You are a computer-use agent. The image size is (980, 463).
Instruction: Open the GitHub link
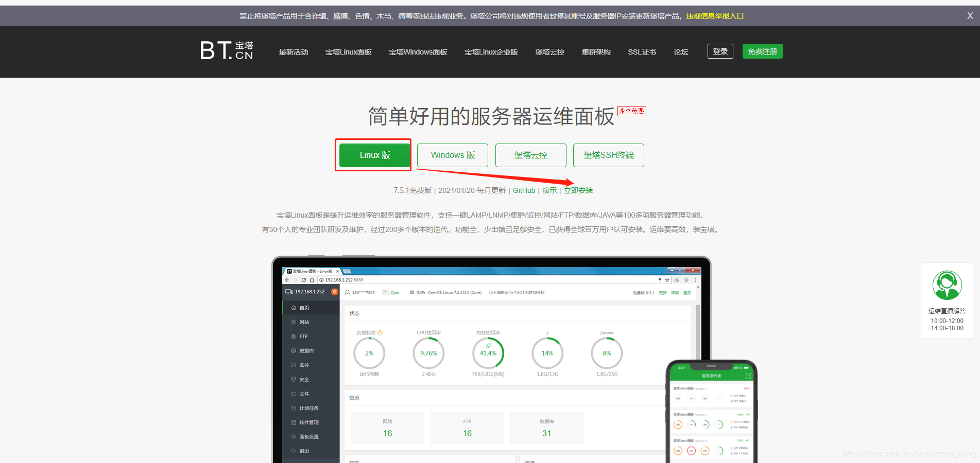click(524, 190)
